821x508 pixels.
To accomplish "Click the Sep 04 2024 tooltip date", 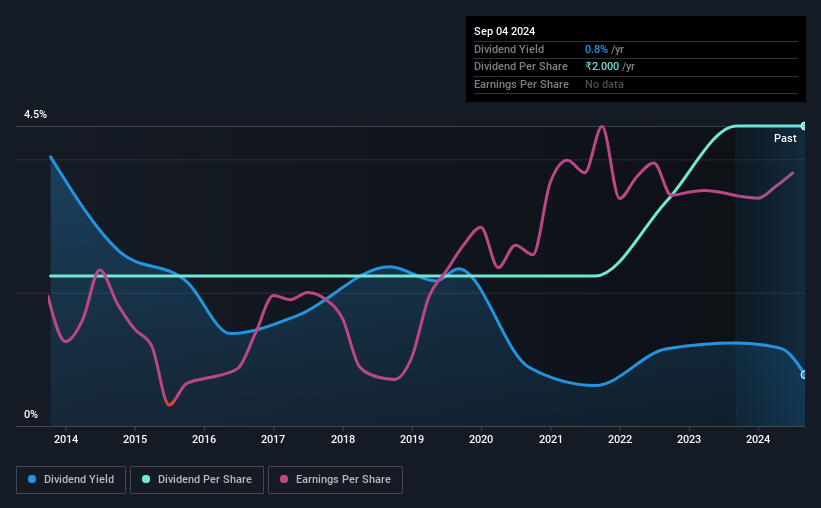I will (504, 31).
